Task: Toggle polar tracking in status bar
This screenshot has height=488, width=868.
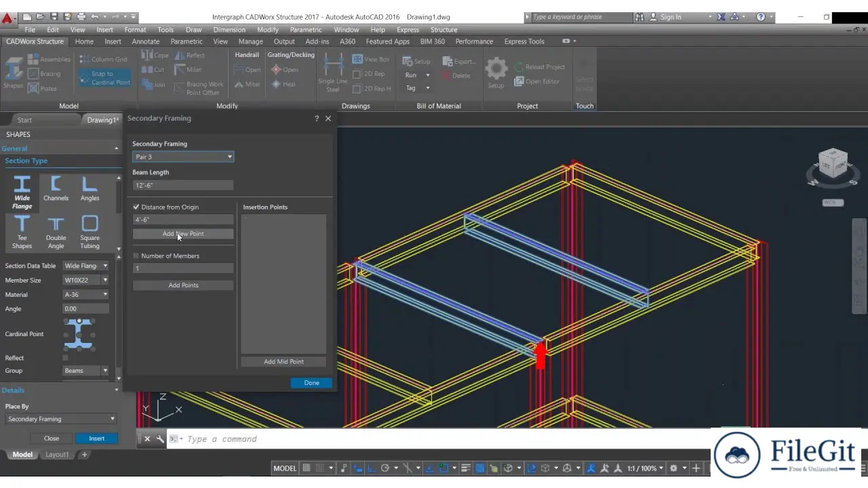Action: coord(385,468)
